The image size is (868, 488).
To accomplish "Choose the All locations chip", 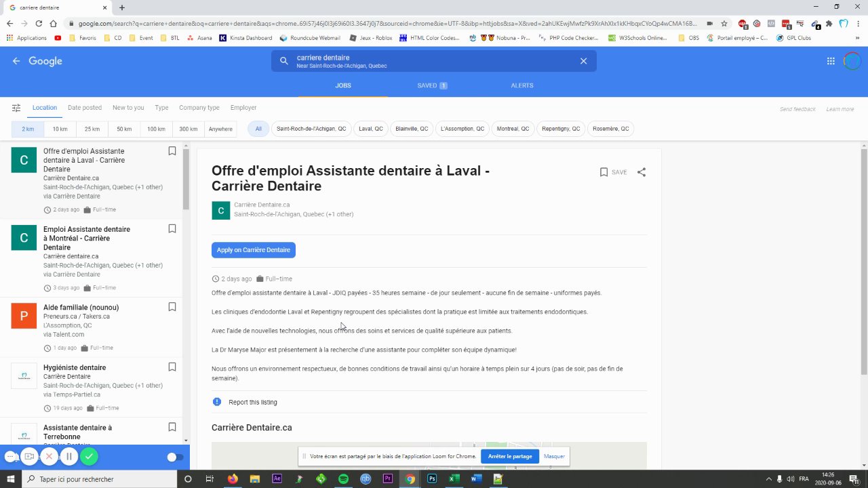I will click(258, 129).
